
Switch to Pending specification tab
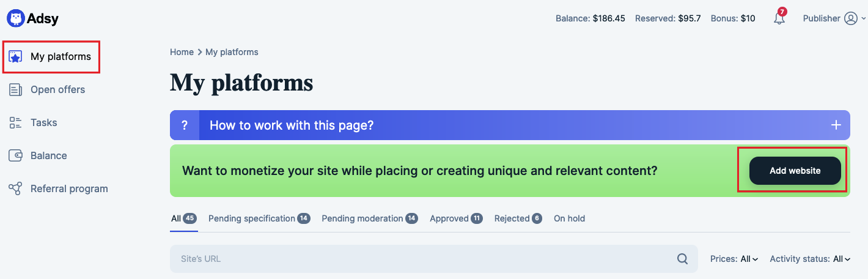(259, 218)
